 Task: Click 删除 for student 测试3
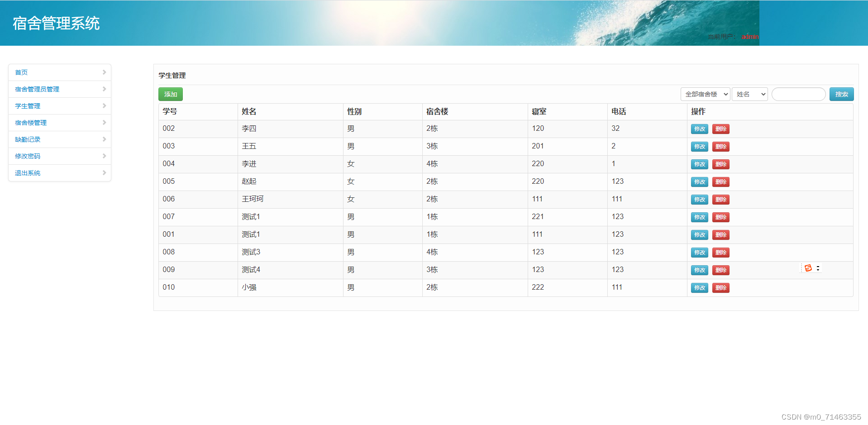tap(720, 253)
